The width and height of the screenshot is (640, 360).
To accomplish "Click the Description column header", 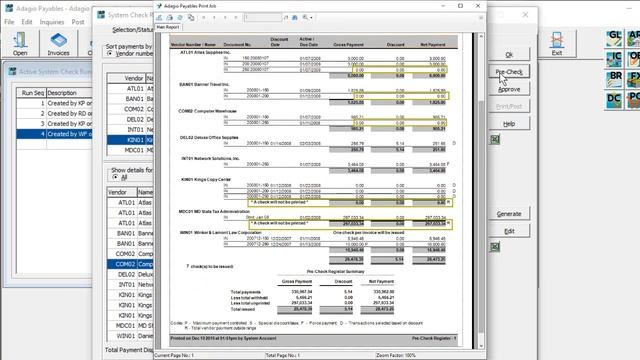I will [x=69, y=93].
